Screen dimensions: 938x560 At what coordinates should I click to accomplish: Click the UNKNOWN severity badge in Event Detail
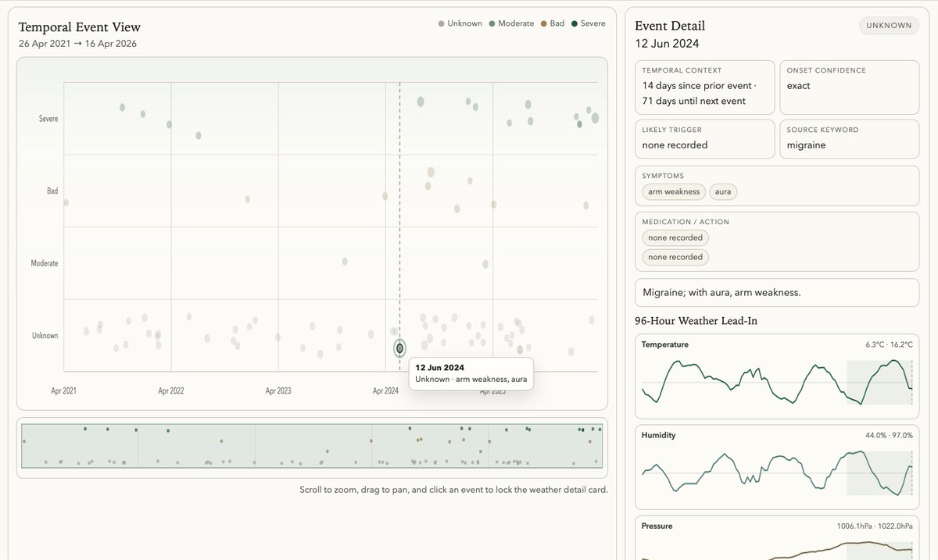coord(890,26)
